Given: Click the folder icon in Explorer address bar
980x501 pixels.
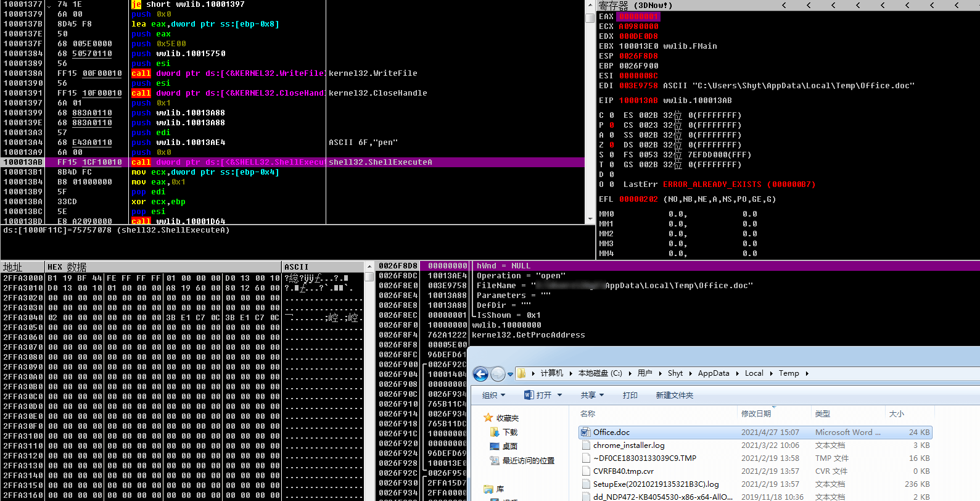Looking at the screenshot, I should click(522, 373).
